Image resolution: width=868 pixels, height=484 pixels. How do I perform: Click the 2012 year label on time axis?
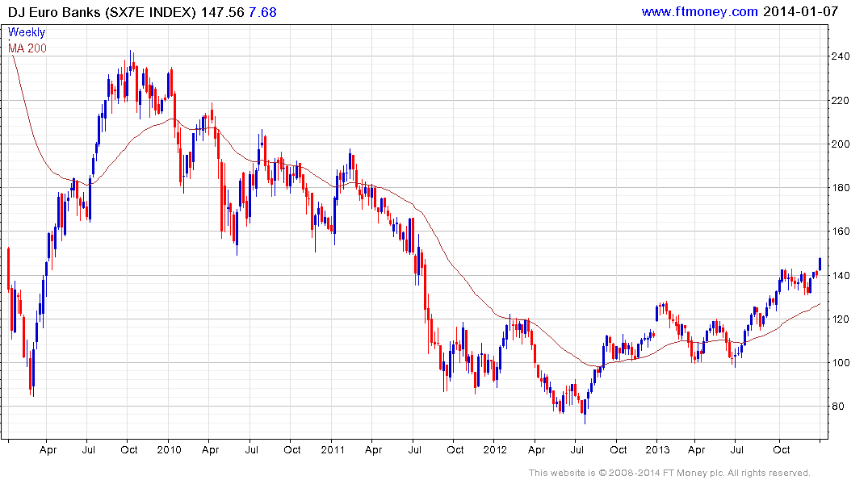[x=495, y=449]
